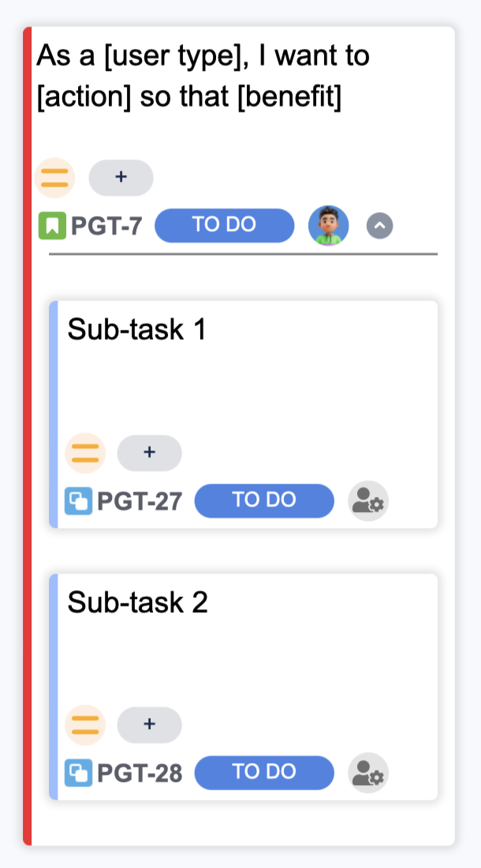Click the medium priority icon on Sub-task 1

click(84, 453)
